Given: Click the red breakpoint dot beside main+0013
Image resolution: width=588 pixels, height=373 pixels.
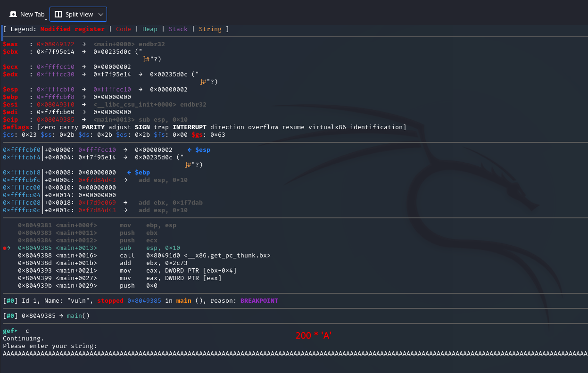Looking at the screenshot, I should tap(5, 248).
